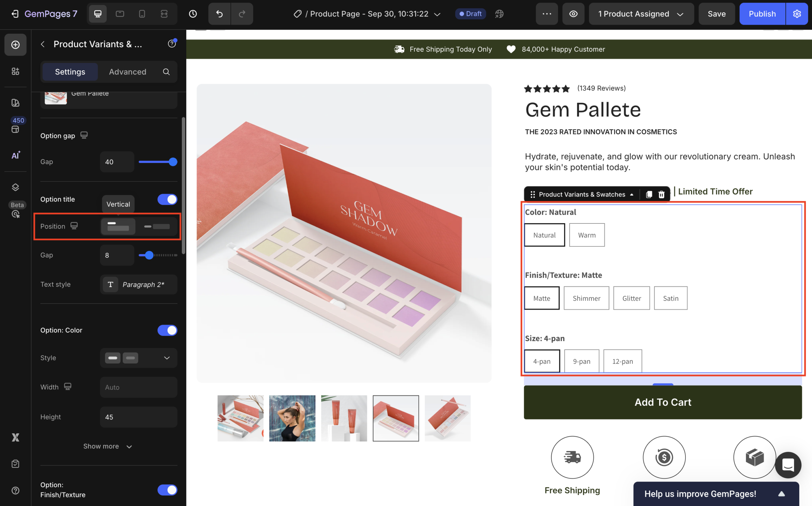
Task: Click the undo arrow icon
Action: click(219, 14)
